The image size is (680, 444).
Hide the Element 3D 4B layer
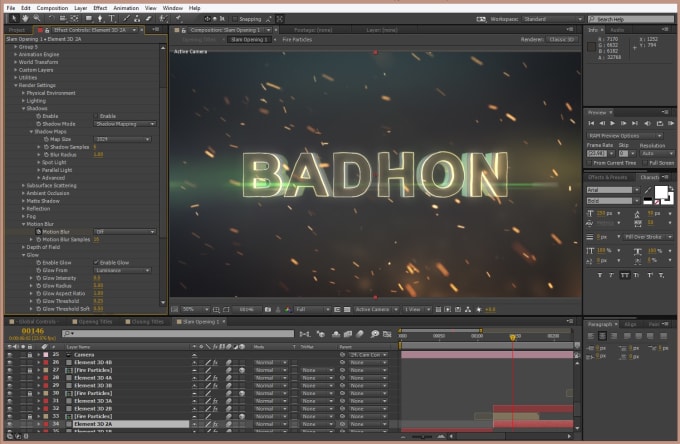point(10,362)
